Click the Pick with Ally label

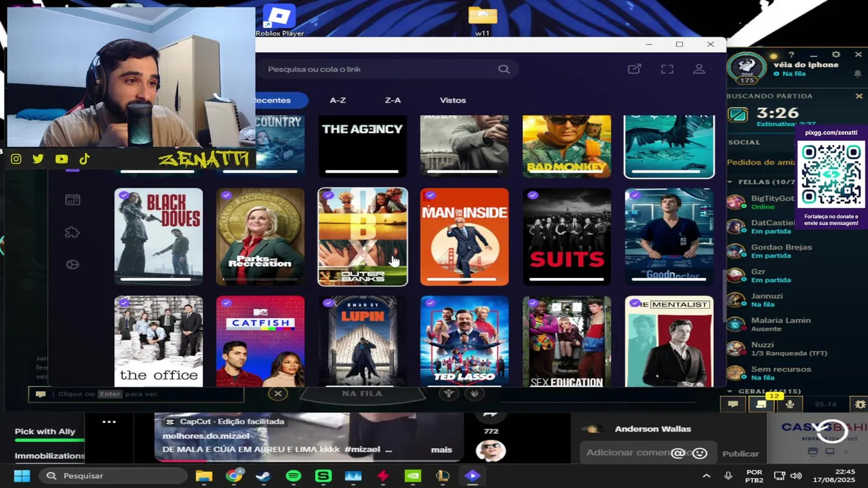tap(45, 432)
